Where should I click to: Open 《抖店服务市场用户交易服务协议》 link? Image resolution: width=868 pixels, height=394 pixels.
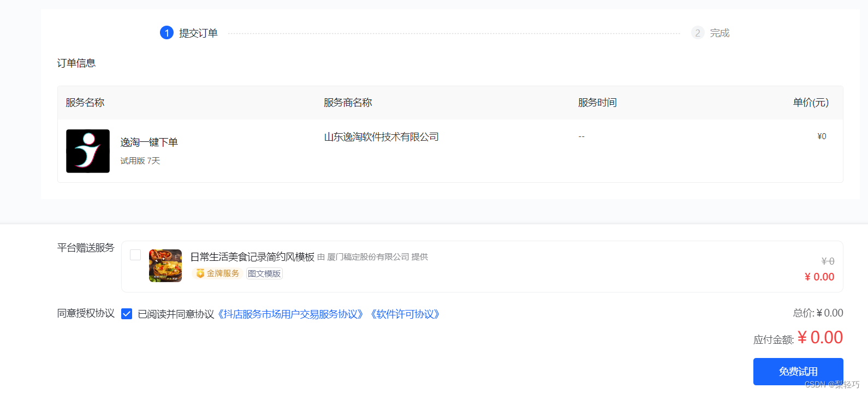click(290, 314)
